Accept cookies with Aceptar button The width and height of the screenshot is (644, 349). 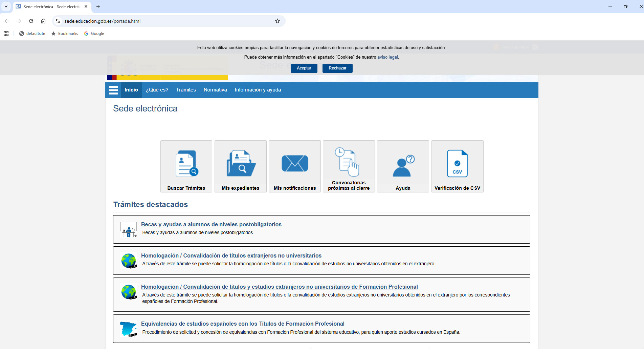click(x=304, y=68)
